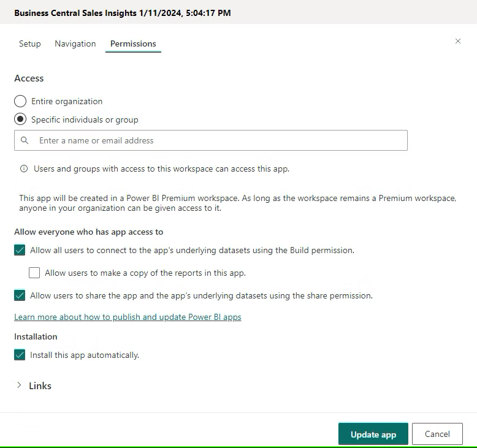
Task: Disable Install this app automatically
Action: coord(20,355)
